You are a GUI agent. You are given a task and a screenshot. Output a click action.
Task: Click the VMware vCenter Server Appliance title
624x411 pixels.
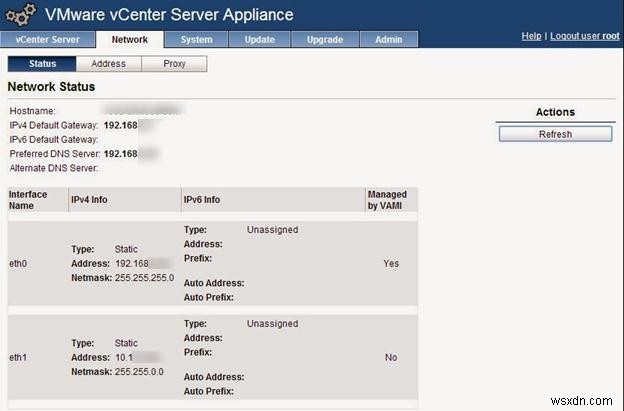click(x=169, y=15)
